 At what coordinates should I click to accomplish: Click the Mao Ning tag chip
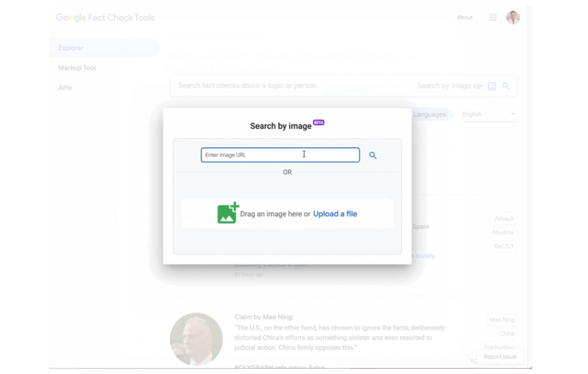click(x=502, y=319)
